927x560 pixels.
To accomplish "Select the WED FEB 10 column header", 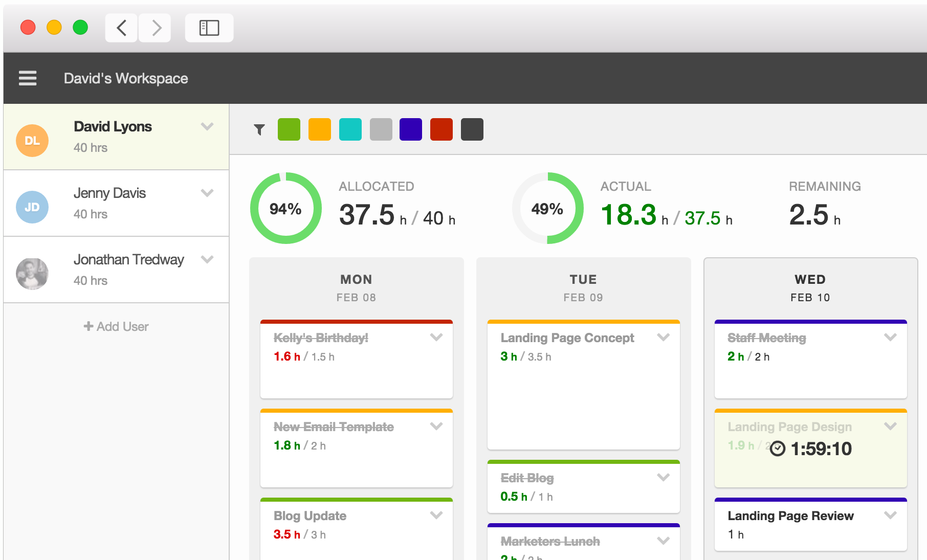I will [810, 288].
